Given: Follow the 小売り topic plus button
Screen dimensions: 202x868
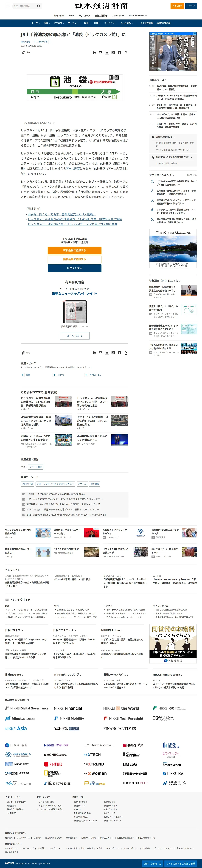Looking at the screenshot, I should [x=54, y=375].
